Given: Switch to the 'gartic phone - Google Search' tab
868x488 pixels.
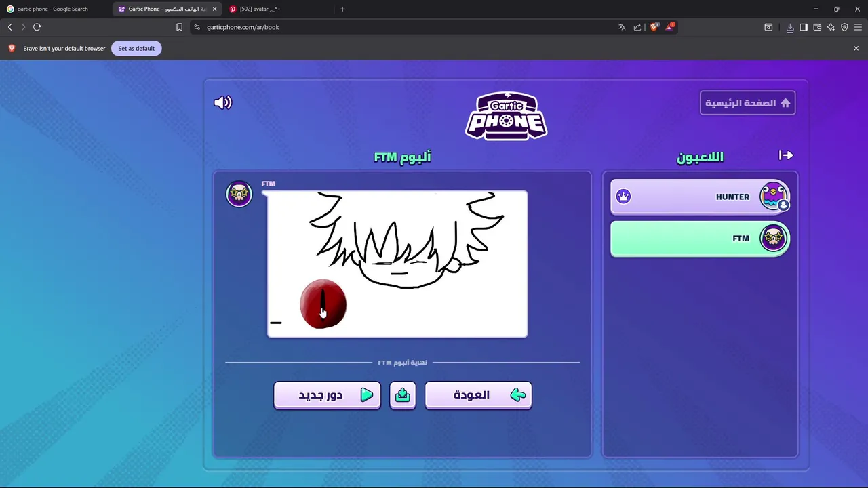Looking at the screenshot, I should 56,9.
